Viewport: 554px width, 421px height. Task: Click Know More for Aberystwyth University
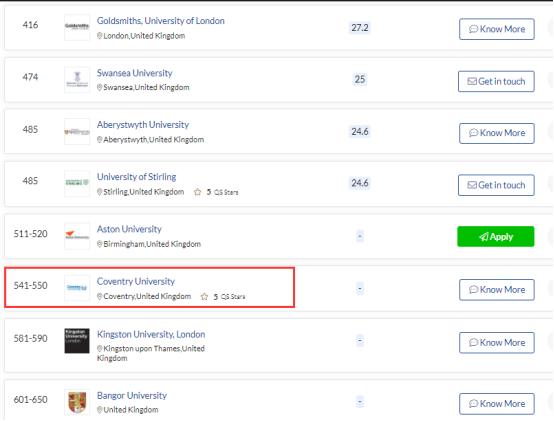pos(497,133)
